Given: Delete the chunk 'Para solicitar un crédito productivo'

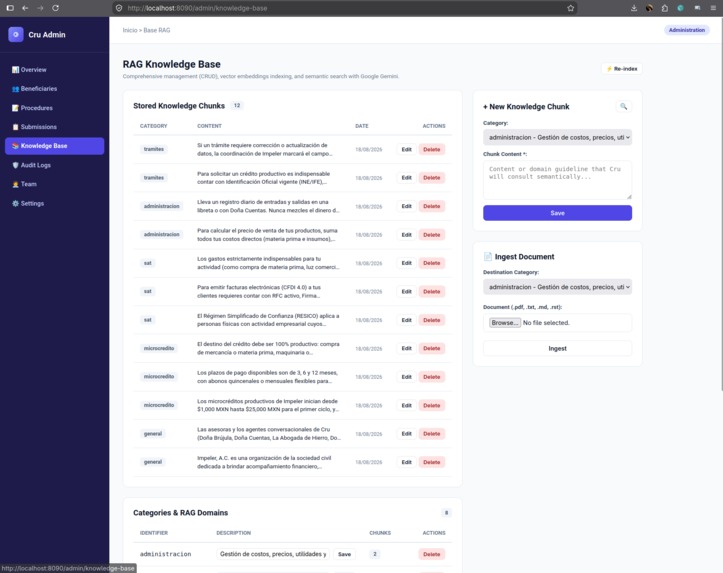Looking at the screenshot, I should (432, 177).
